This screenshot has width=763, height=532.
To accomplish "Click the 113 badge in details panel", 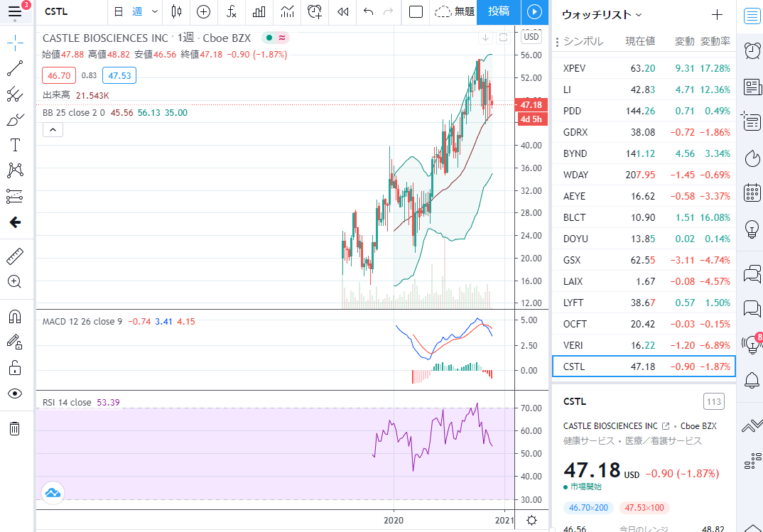I will click(x=714, y=402).
